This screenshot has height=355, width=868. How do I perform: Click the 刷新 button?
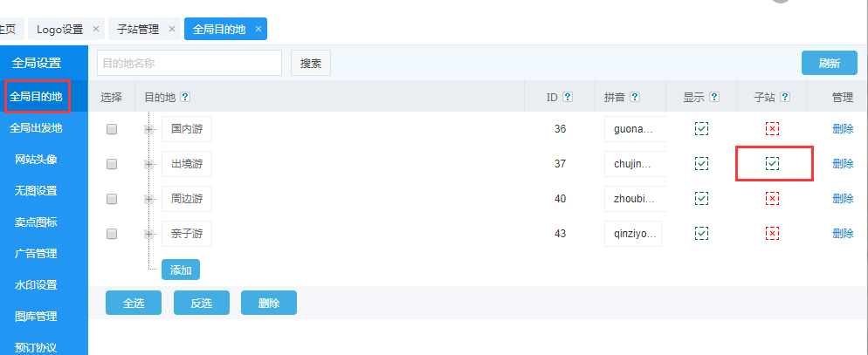click(x=829, y=63)
